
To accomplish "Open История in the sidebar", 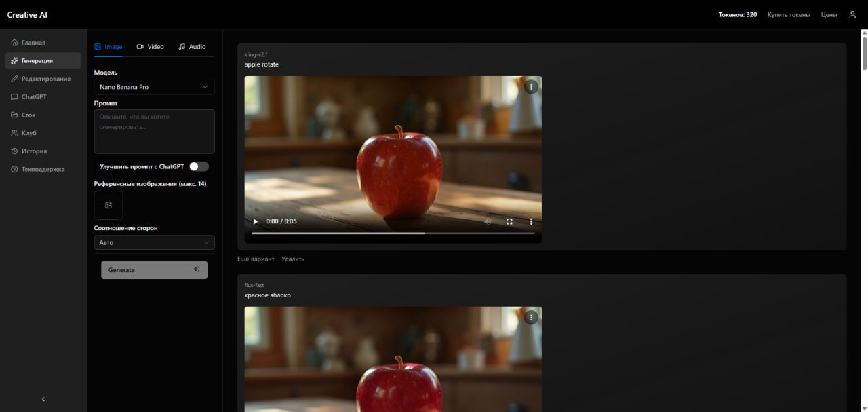I will [43, 151].
